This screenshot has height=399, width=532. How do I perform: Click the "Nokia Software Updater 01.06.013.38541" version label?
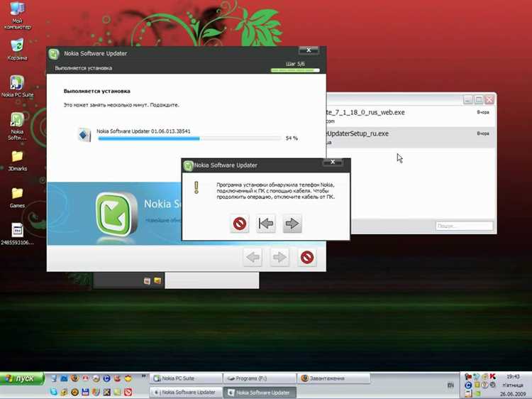point(143,131)
